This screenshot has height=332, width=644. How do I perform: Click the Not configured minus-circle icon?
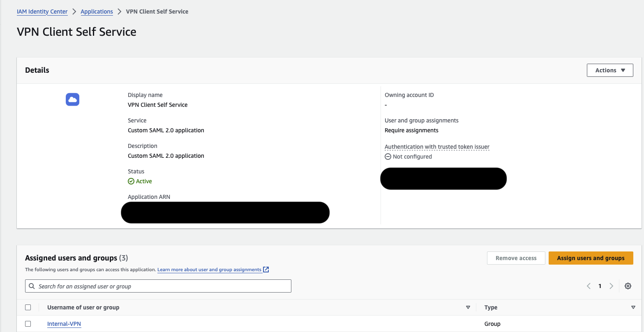click(388, 157)
